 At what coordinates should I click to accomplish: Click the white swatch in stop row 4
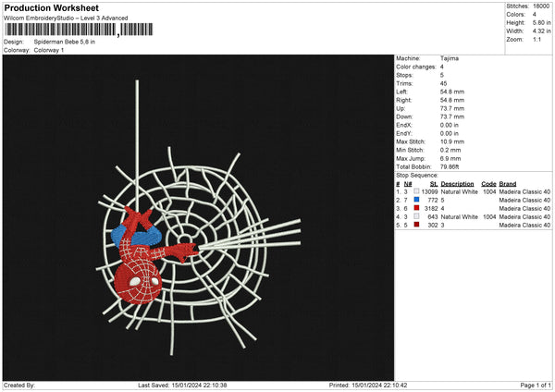pyautogui.click(x=416, y=216)
